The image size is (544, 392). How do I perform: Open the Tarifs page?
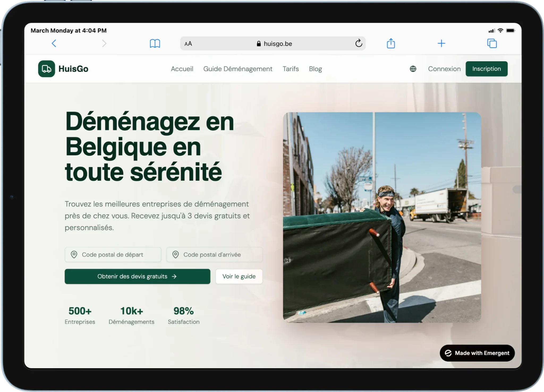click(x=291, y=69)
